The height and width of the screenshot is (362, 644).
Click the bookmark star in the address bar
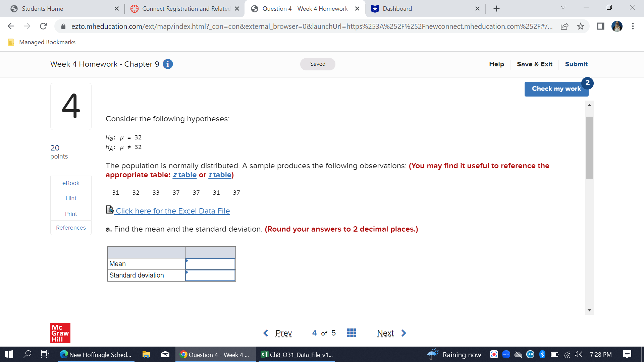pyautogui.click(x=581, y=26)
